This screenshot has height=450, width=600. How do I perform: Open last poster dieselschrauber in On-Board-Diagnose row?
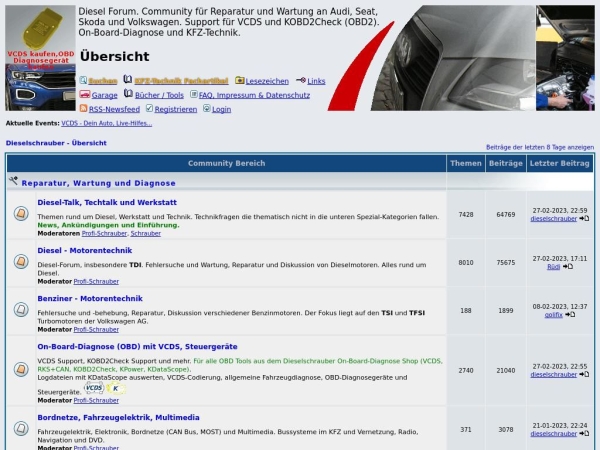coord(553,375)
